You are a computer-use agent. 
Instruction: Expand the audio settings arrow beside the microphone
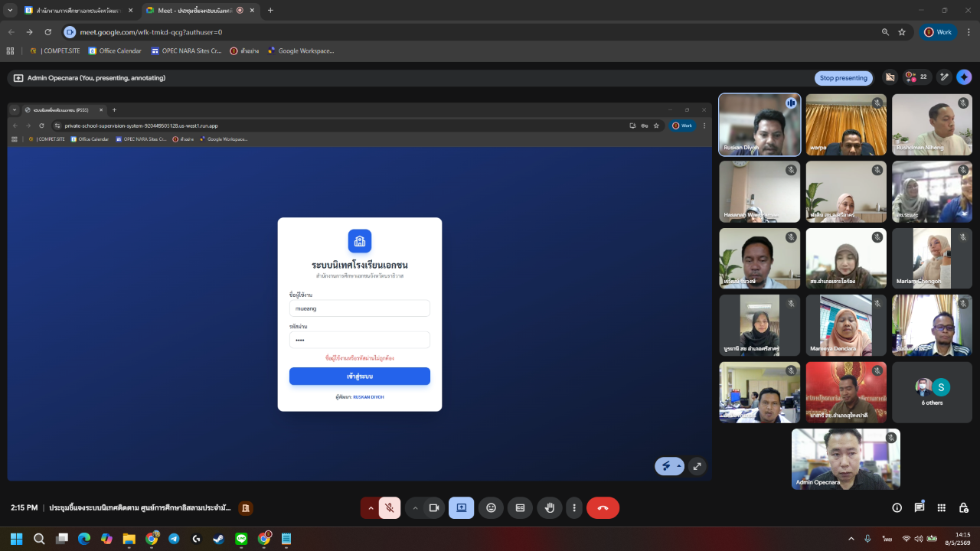(371, 507)
